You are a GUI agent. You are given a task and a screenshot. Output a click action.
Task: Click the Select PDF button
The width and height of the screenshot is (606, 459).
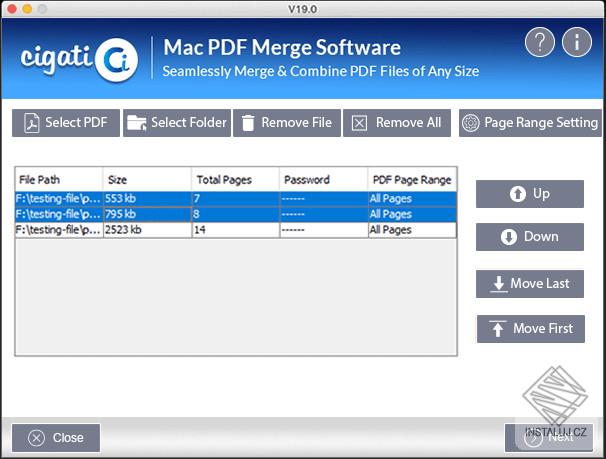click(66, 123)
